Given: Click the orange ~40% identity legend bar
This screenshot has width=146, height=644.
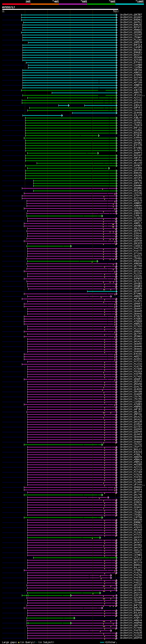Looking at the screenshot, I should (x=45, y=4).
